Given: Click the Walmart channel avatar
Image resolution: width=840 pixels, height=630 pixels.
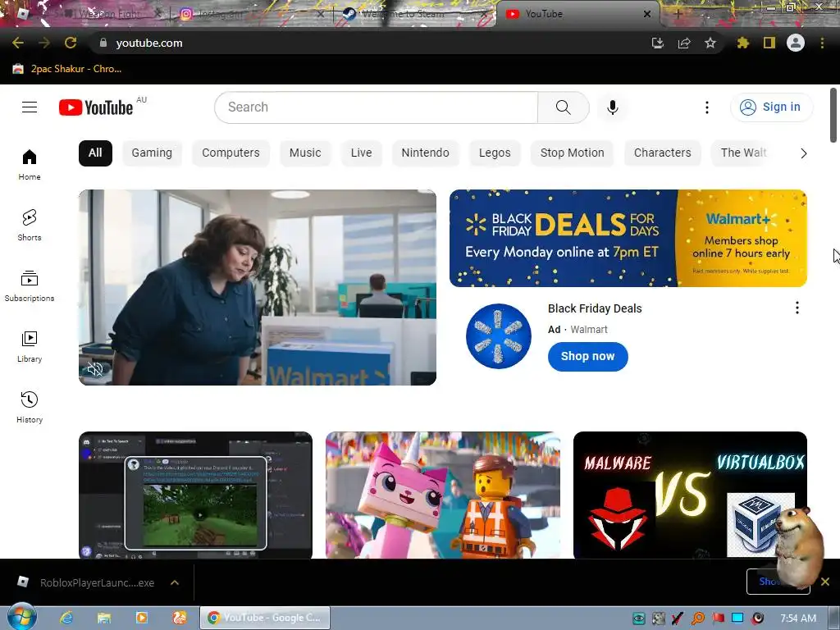Looking at the screenshot, I should point(498,336).
